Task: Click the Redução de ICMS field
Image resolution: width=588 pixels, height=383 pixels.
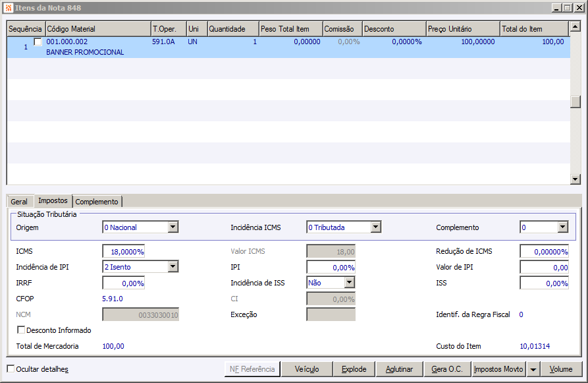Action: pyautogui.click(x=544, y=252)
